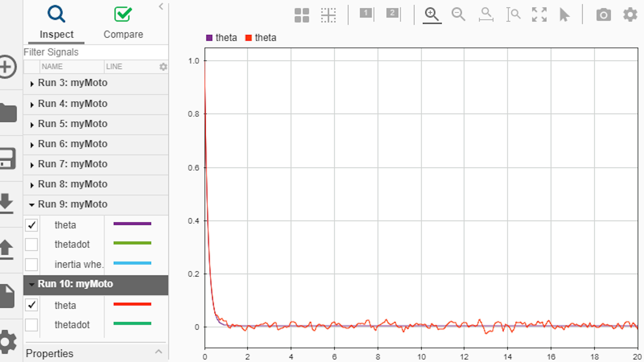Select the arrow pointer tool

click(x=564, y=15)
